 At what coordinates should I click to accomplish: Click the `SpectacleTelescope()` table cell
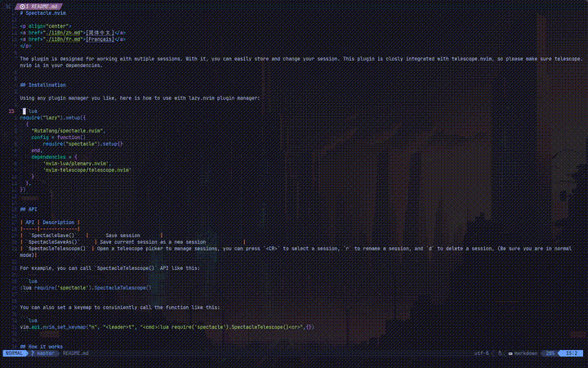click(x=57, y=249)
